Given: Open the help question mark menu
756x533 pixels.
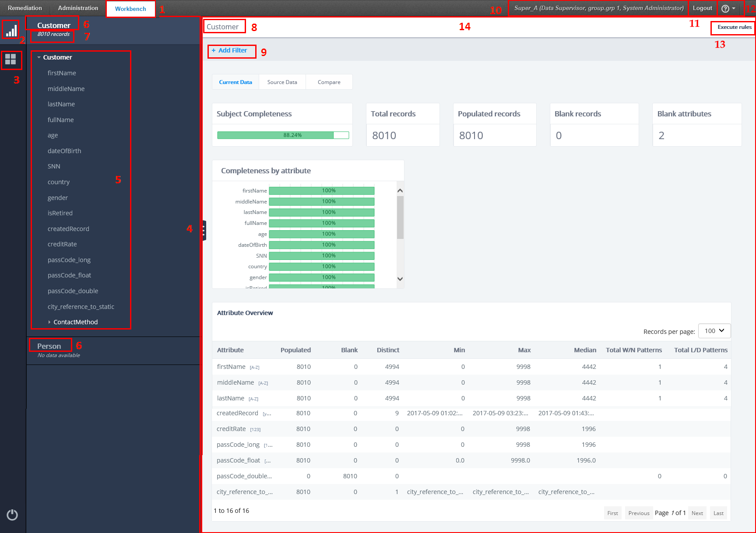Looking at the screenshot, I should coord(729,8).
